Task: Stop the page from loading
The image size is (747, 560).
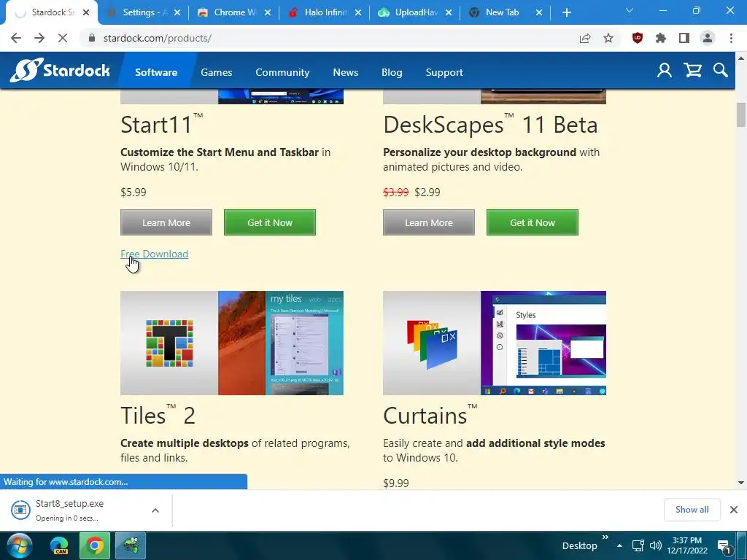Action: pos(63,38)
